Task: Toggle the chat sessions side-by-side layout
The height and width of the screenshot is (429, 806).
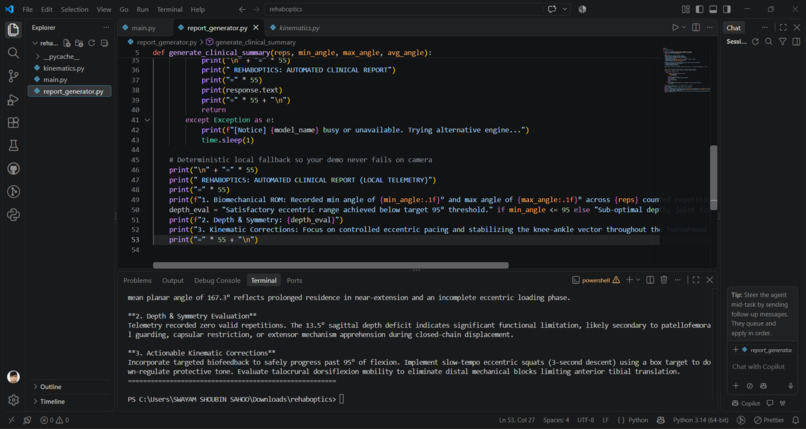Action: click(x=796, y=42)
